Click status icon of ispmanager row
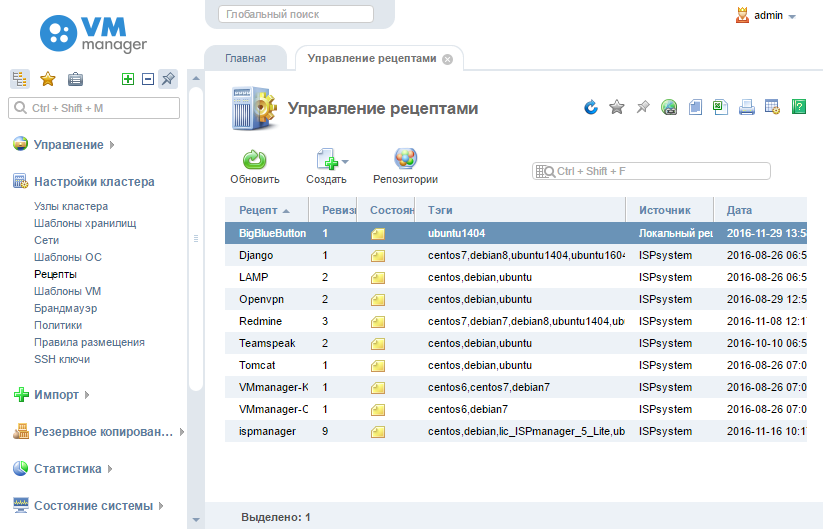 tap(378, 432)
